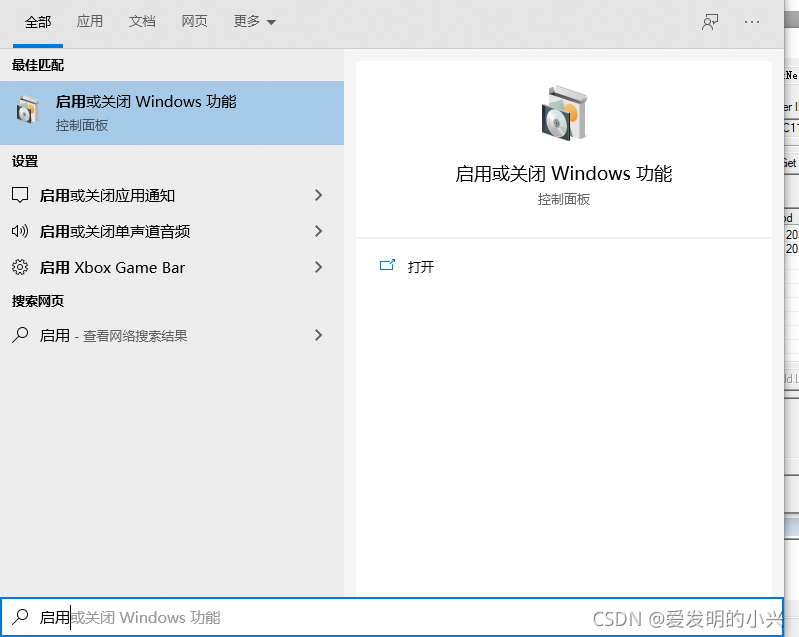Click the magnifier icon in search box
The width and height of the screenshot is (799, 637).
pos(20,617)
